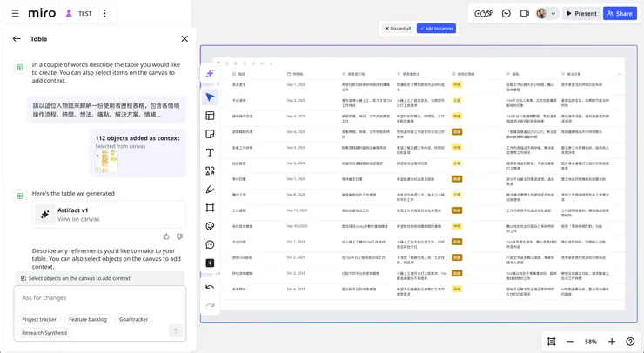Click the Sep 4, 2025 date cell
This screenshot has width=644, height=353.
coord(296,132)
